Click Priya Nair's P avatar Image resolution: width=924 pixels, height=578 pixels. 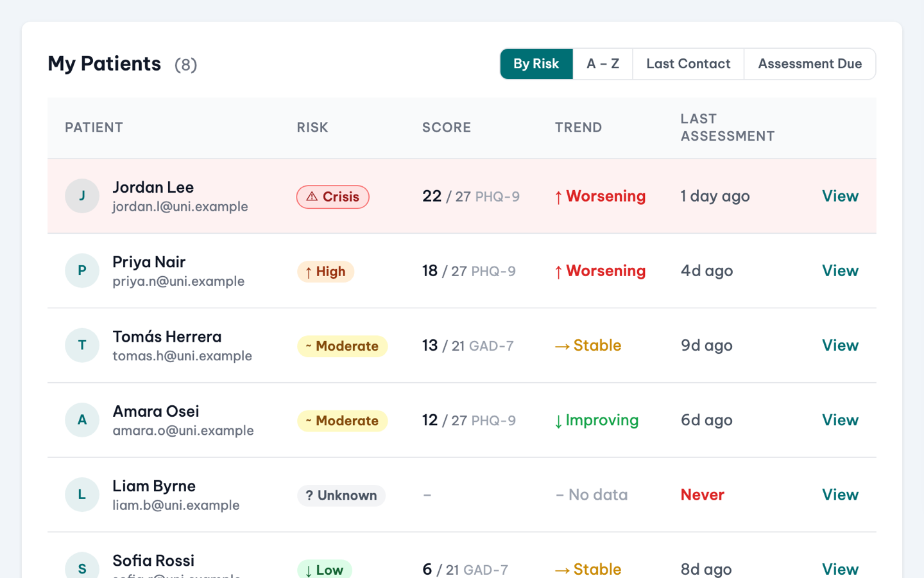tap(82, 270)
